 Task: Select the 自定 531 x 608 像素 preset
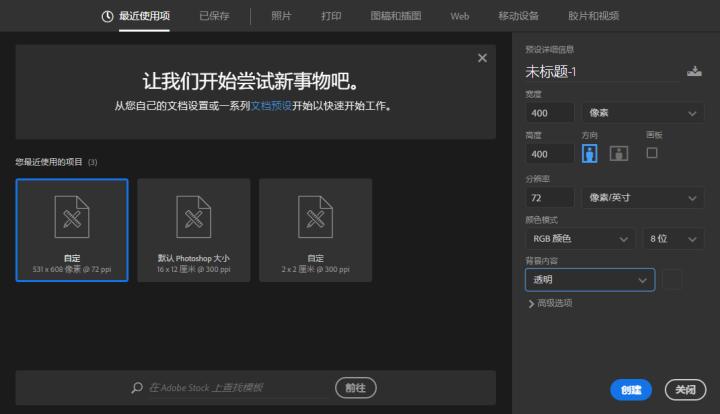click(72, 230)
